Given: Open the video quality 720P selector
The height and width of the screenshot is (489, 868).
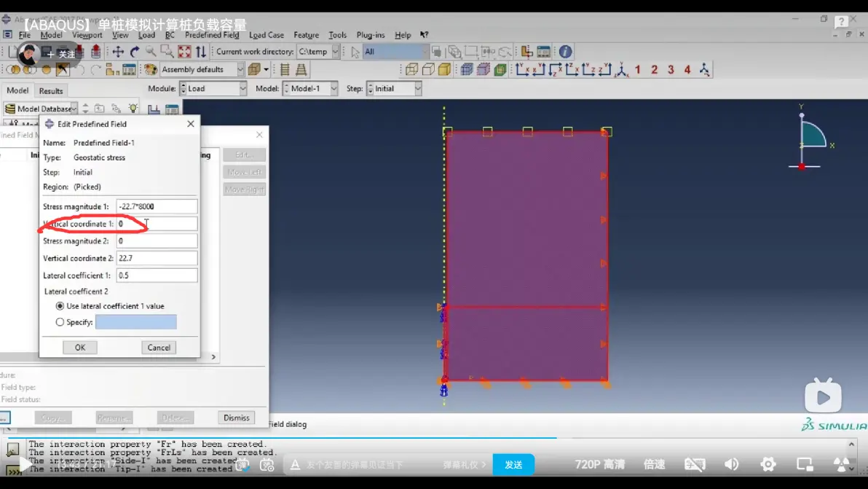Looking at the screenshot, I should point(599,464).
